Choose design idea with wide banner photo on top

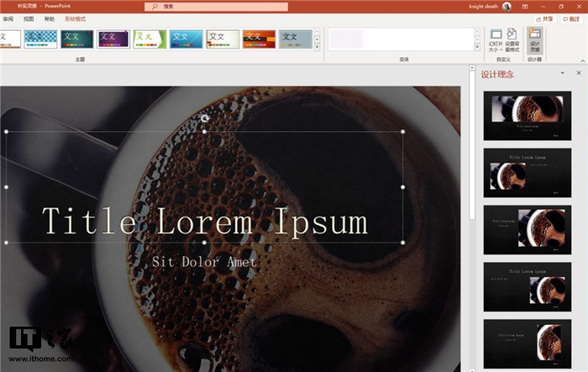(528, 116)
